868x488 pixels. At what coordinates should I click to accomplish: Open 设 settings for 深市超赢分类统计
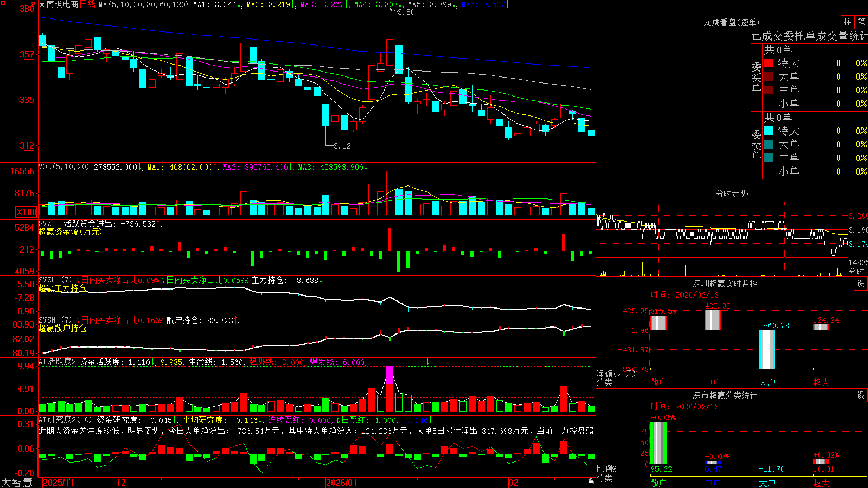click(861, 395)
